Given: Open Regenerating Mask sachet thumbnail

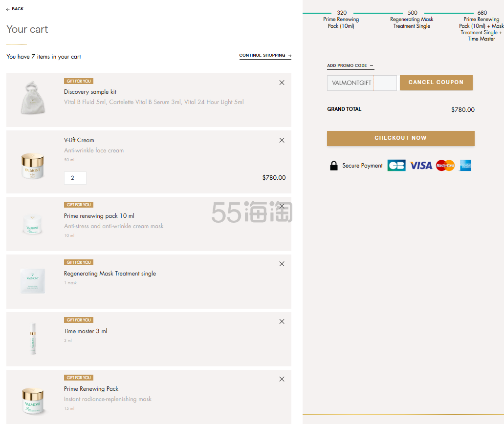Looking at the screenshot, I should (x=32, y=281).
